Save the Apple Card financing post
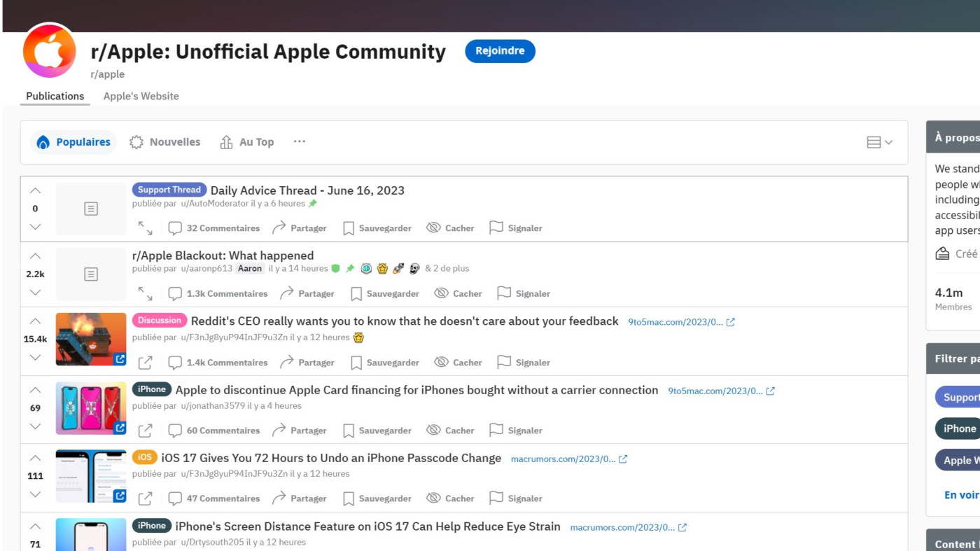 [x=377, y=431]
